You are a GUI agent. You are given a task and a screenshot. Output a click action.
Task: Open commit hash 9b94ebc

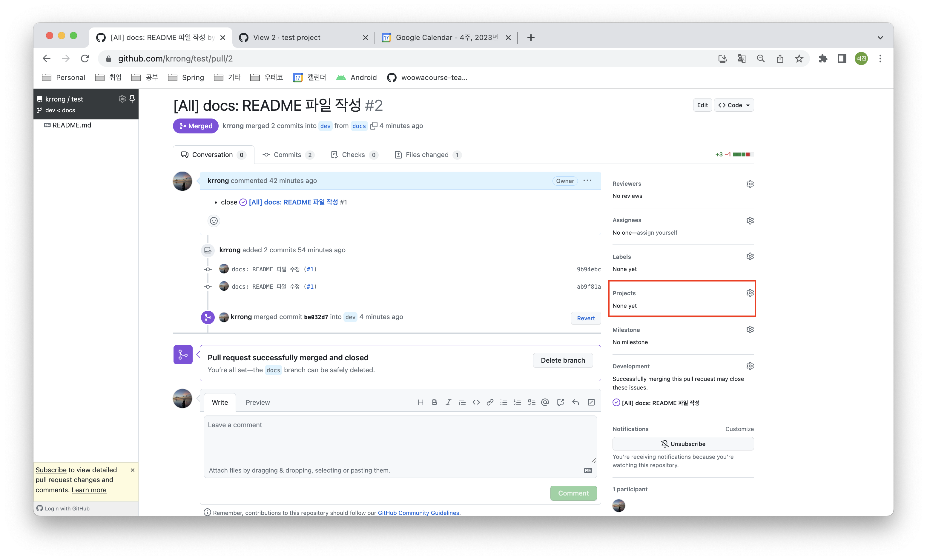588,269
